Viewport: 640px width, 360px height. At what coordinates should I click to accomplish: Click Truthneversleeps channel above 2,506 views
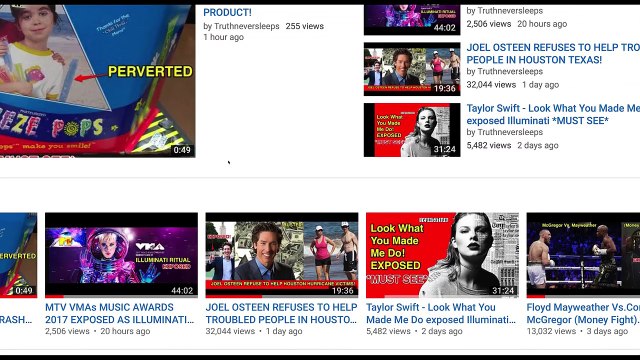click(x=510, y=11)
